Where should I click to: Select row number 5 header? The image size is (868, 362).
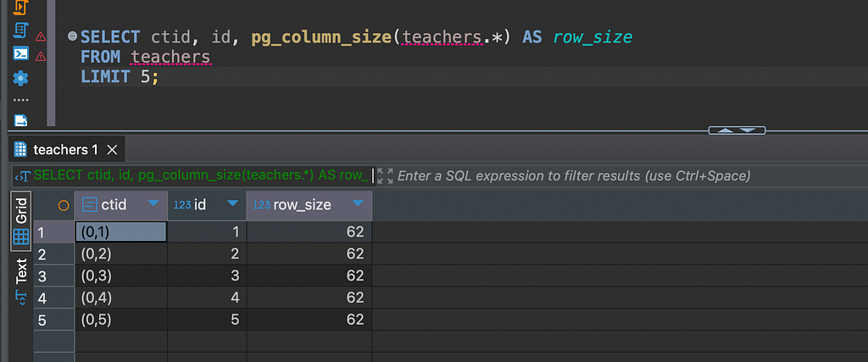(x=53, y=320)
